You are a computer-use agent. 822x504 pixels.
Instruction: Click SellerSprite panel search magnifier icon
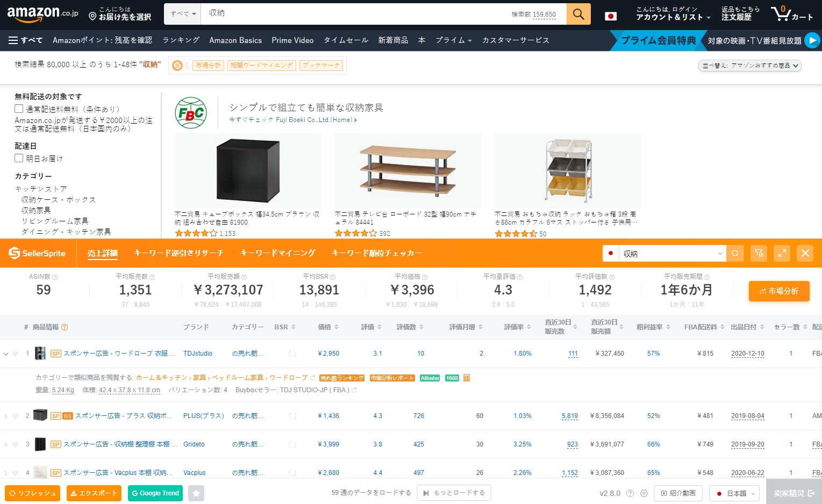click(x=735, y=254)
